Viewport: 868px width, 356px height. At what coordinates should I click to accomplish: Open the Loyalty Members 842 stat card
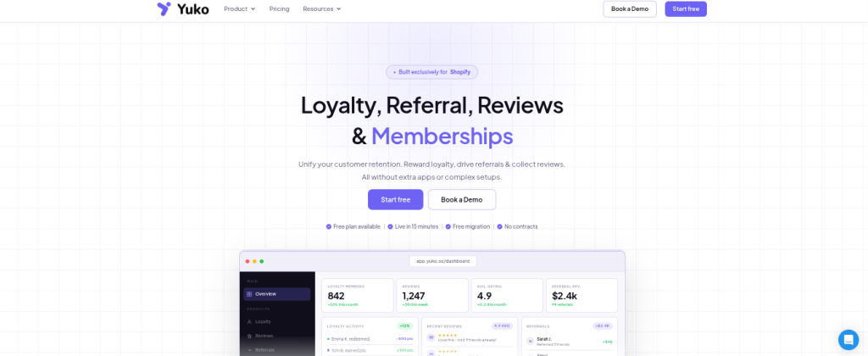coord(358,295)
